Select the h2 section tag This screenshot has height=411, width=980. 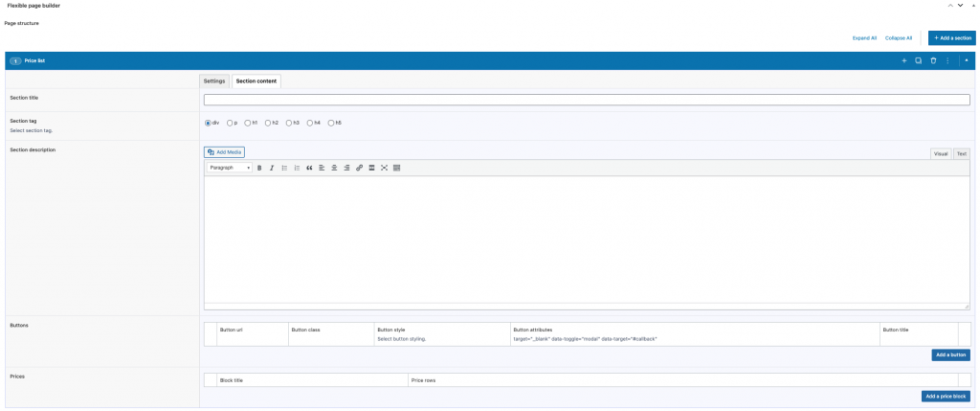pyautogui.click(x=268, y=123)
